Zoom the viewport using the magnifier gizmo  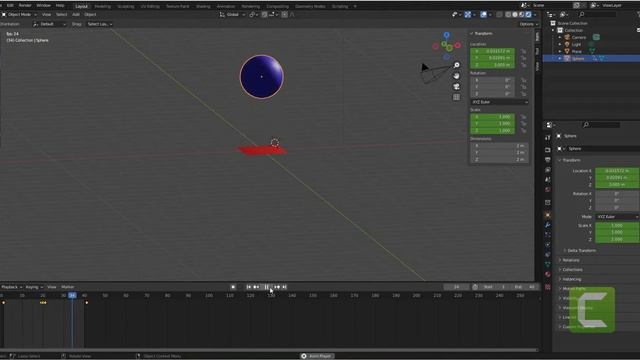coord(456,65)
